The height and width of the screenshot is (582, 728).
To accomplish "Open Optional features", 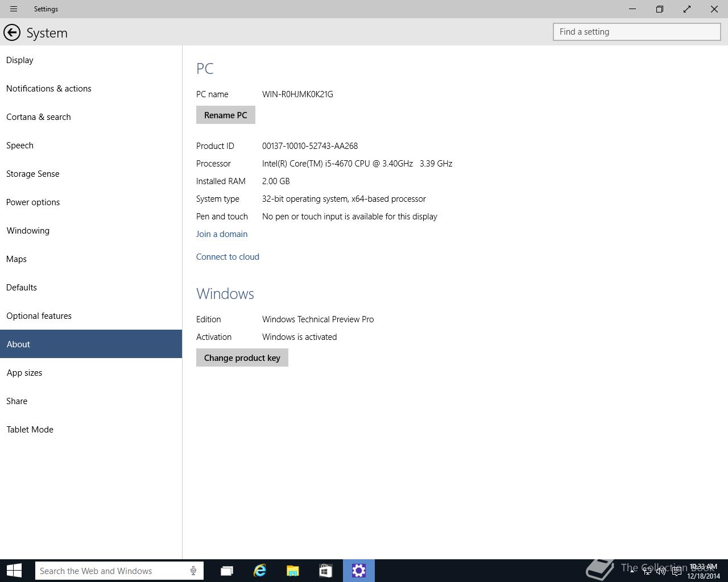I will coord(91,315).
